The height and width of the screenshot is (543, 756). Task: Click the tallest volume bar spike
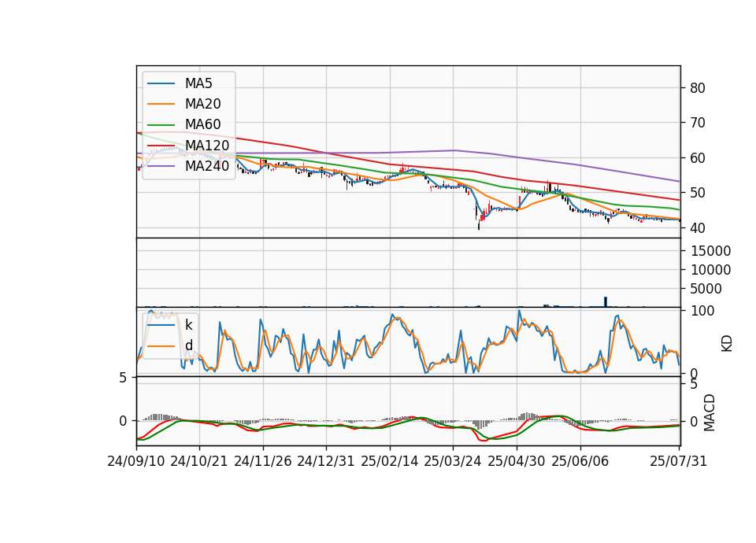[606, 302]
